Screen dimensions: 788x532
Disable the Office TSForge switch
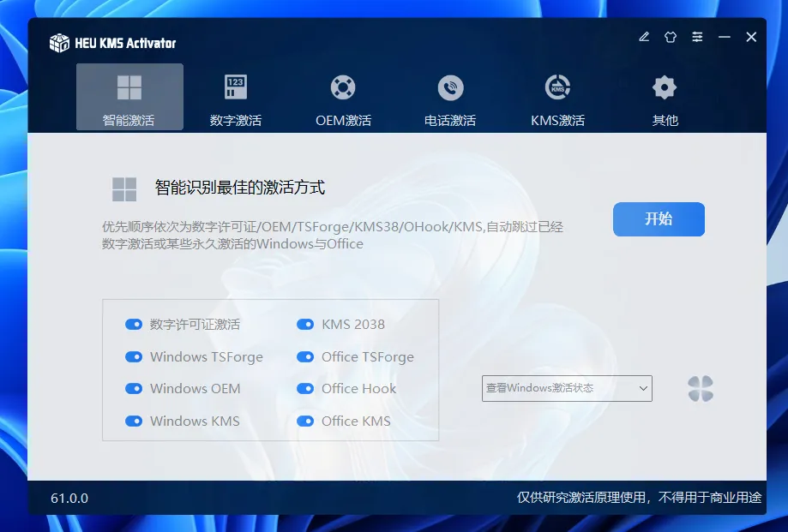(305, 357)
